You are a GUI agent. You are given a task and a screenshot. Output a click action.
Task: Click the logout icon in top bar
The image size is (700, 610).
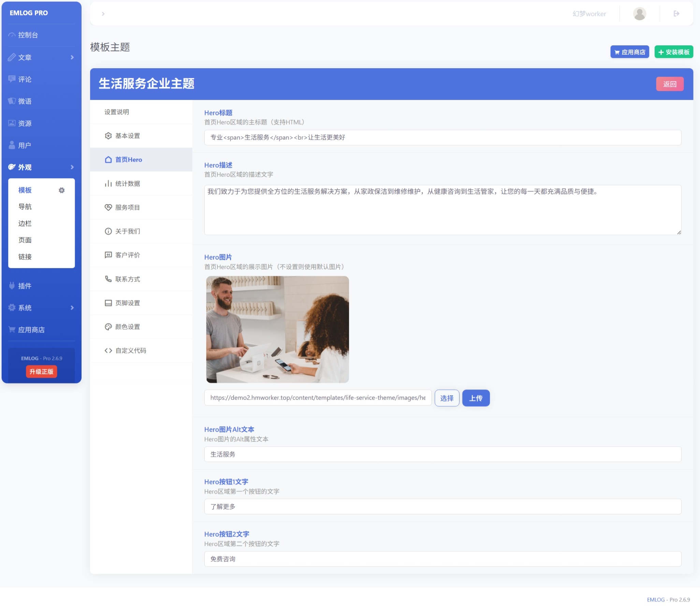tap(676, 14)
